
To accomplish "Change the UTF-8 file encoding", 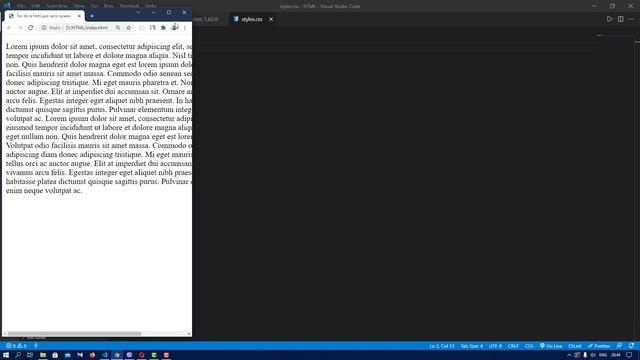I will point(495,346).
